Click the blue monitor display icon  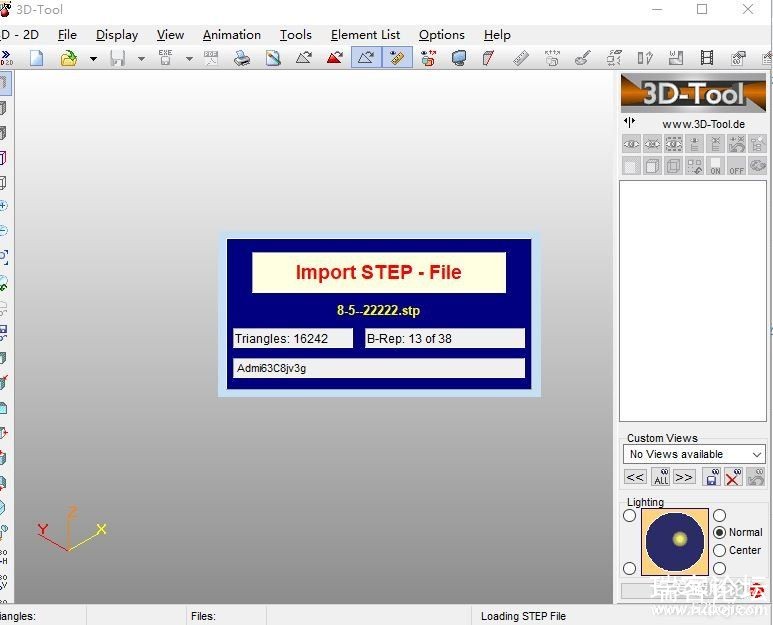pyautogui.click(x=458, y=58)
